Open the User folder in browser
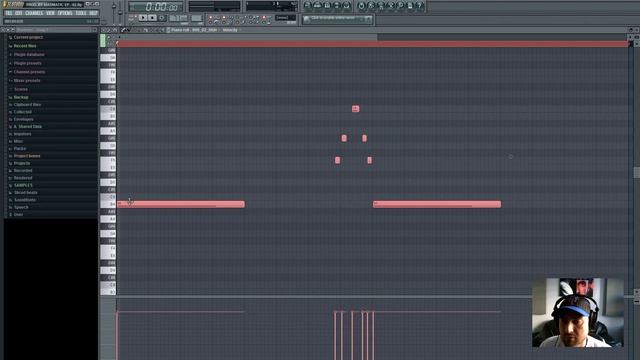 click(x=18, y=215)
